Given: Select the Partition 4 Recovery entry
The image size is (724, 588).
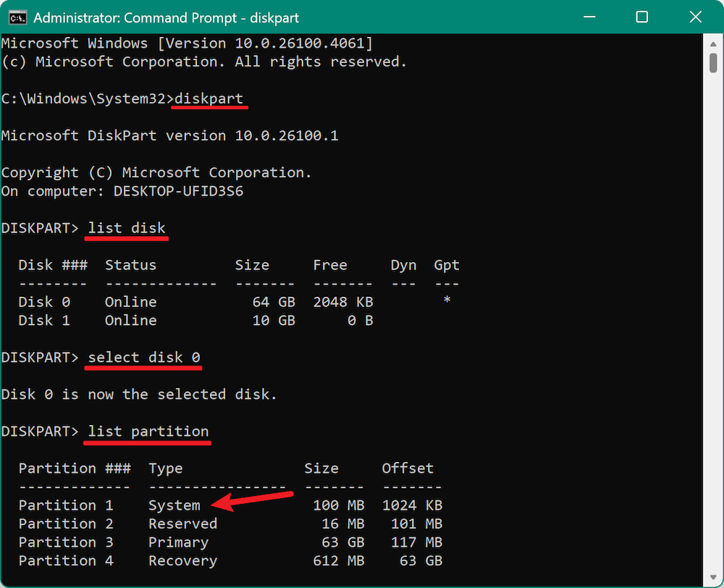Looking at the screenshot, I should click(109, 560).
